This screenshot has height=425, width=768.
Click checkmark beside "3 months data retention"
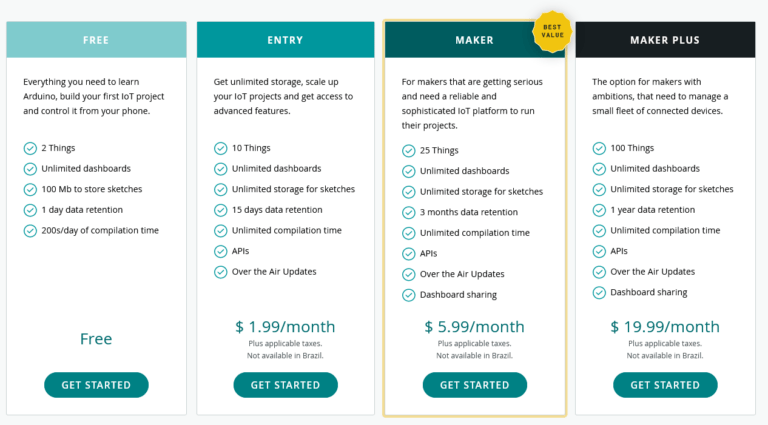coord(409,212)
